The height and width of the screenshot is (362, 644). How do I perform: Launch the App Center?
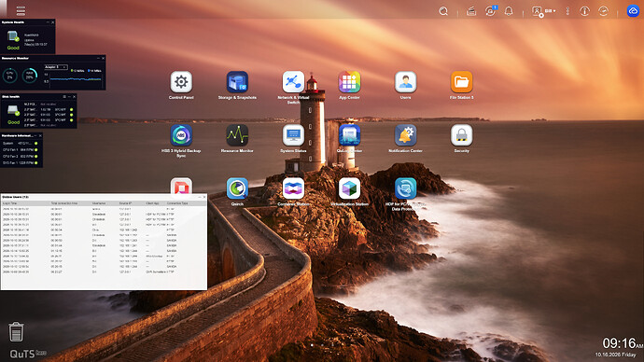(349, 82)
